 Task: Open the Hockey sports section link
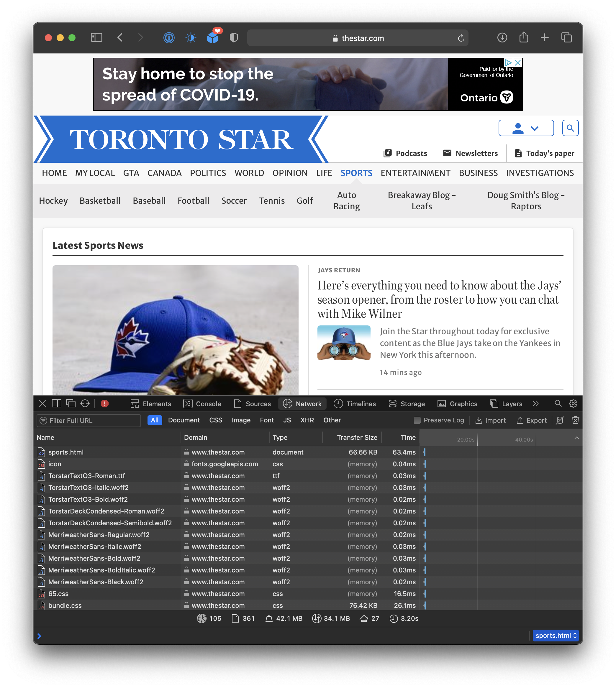(53, 200)
